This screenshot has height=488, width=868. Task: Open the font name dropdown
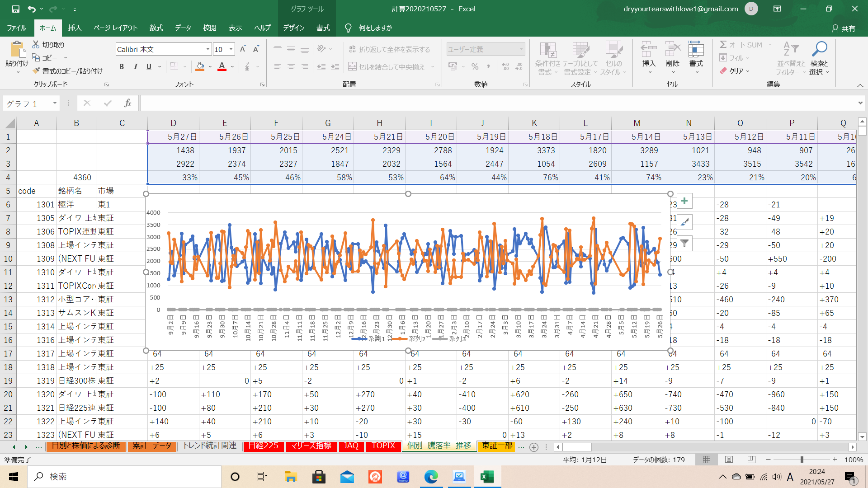[x=208, y=49]
